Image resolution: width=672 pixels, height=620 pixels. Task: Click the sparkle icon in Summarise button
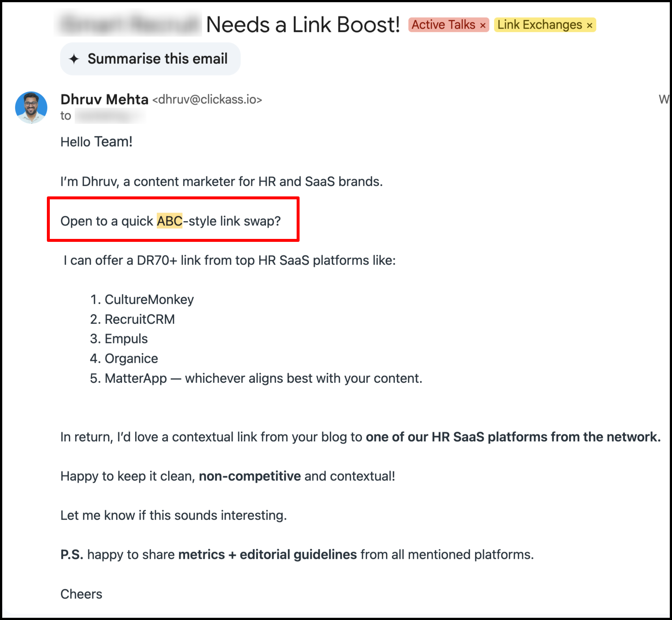74,59
